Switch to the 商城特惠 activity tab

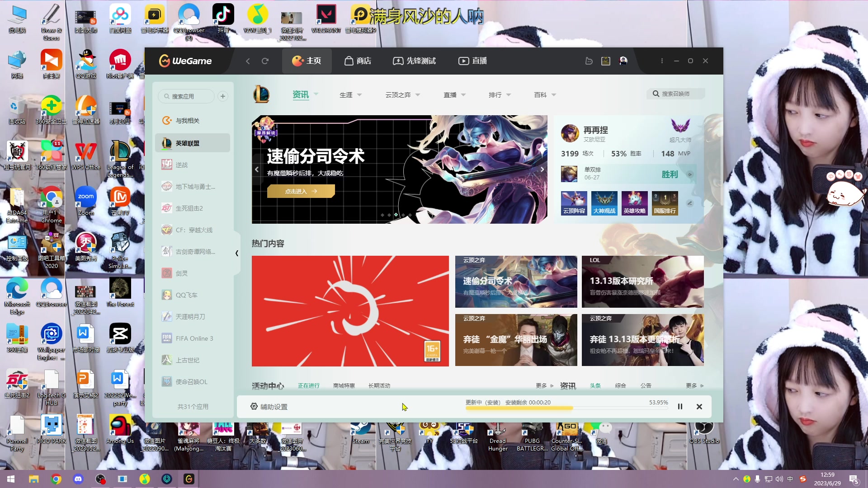[x=344, y=385]
